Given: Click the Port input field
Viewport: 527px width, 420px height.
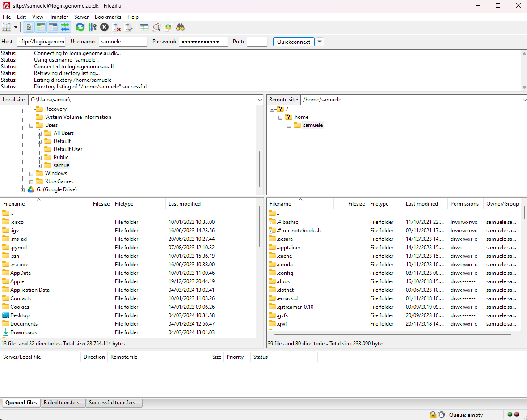Looking at the screenshot, I should click(x=257, y=42).
